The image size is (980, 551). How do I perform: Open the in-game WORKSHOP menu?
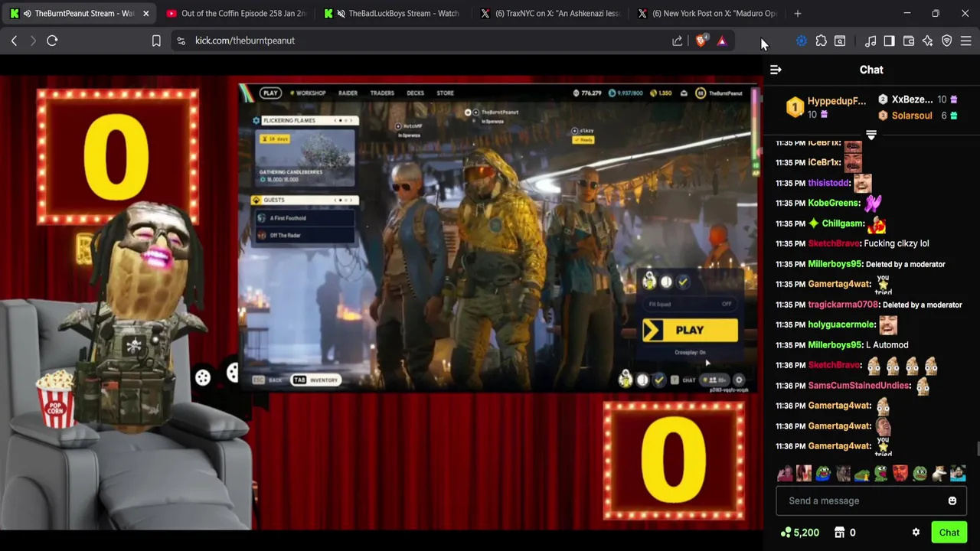click(310, 93)
